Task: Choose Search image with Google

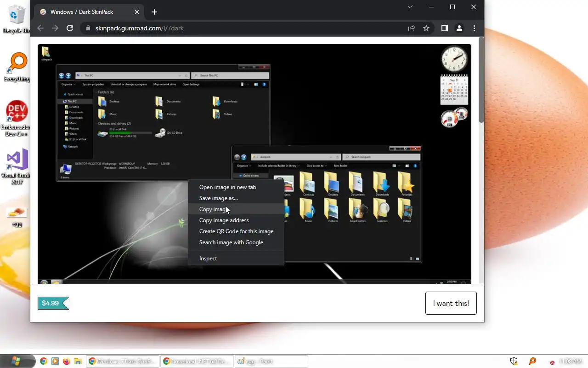Action: coord(236,242)
